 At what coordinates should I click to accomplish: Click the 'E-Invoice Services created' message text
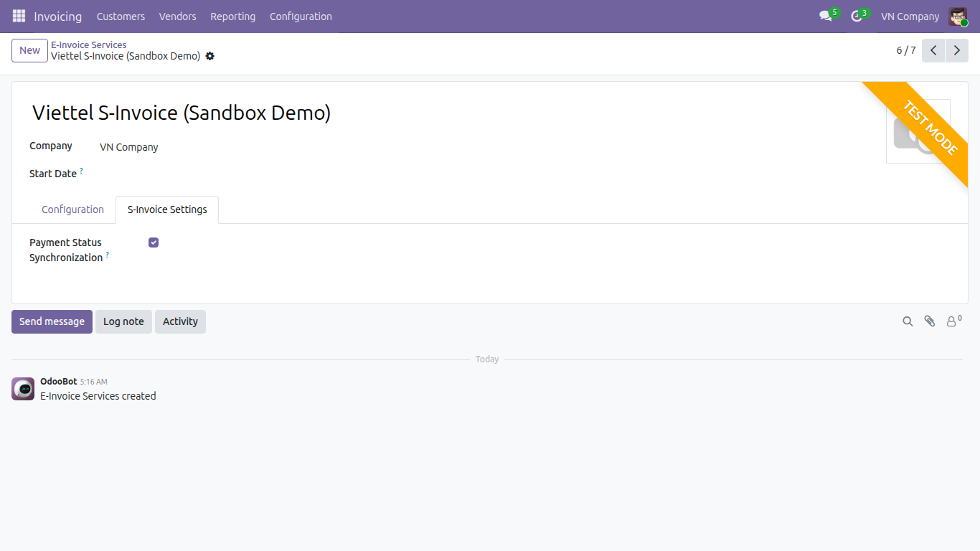[x=98, y=396]
